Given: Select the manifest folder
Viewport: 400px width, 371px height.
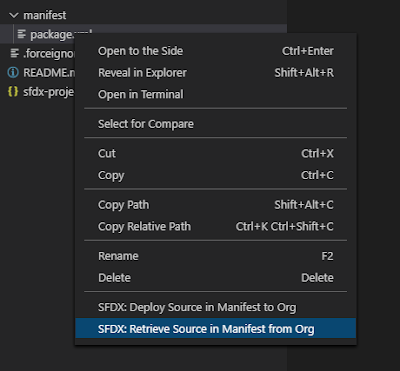Looking at the screenshot, I should [45, 15].
